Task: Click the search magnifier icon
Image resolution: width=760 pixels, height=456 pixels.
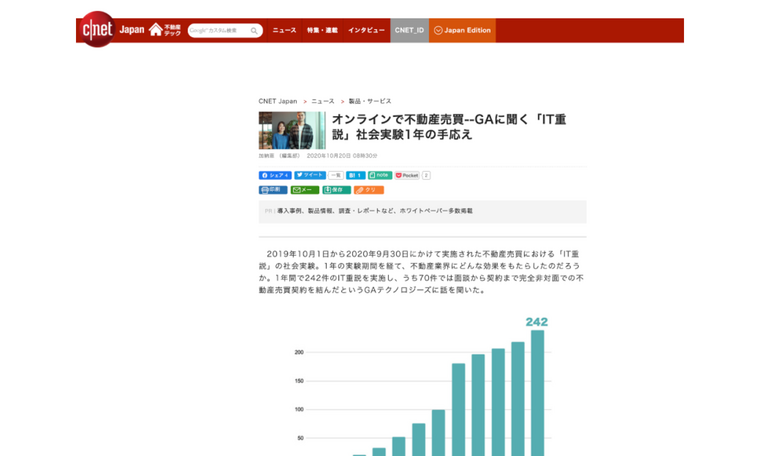Action: tap(254, 31)
